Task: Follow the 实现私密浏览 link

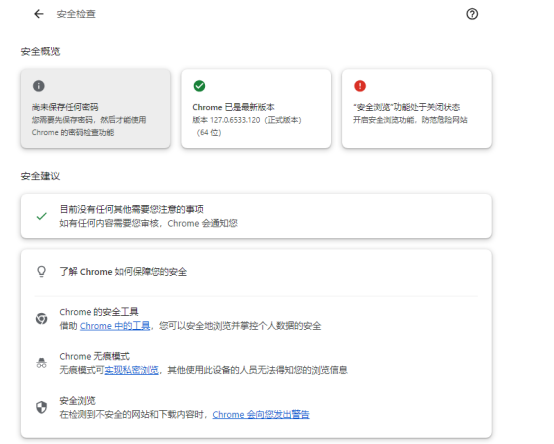Action: (131, 370)
